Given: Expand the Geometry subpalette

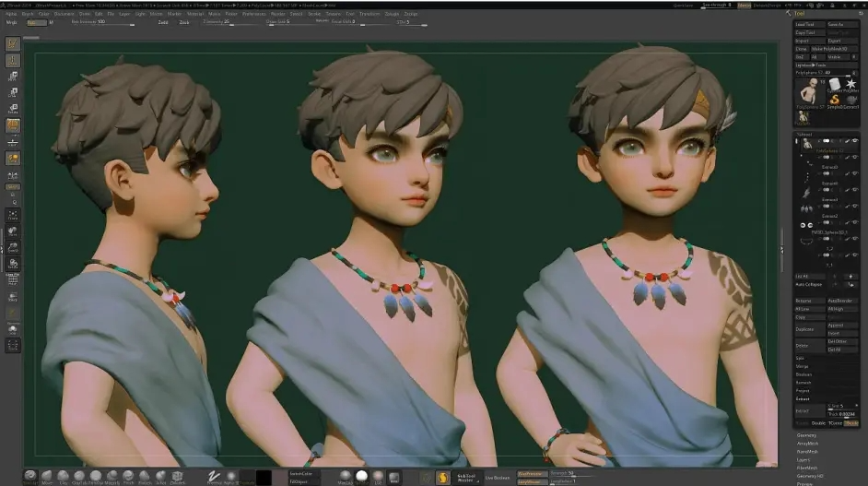Looking at the screenshot, I should click(806, 435).
